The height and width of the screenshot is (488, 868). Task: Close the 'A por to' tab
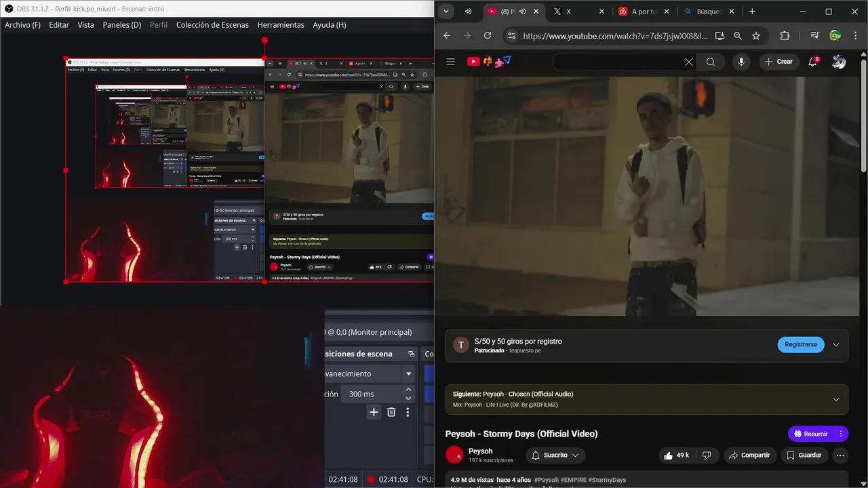tap(667, 12)
